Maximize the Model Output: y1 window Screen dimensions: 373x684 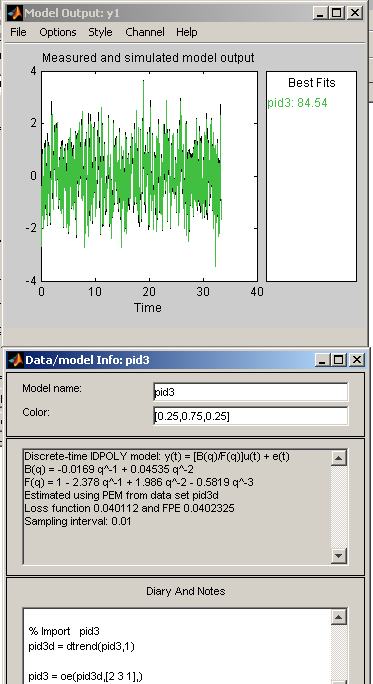coord(337,13)
